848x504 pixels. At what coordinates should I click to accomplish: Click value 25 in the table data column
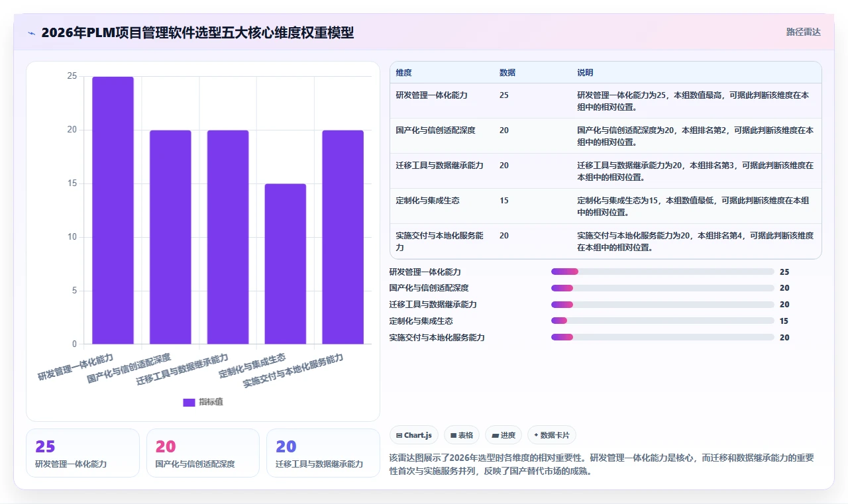click(x=504, y=95)
